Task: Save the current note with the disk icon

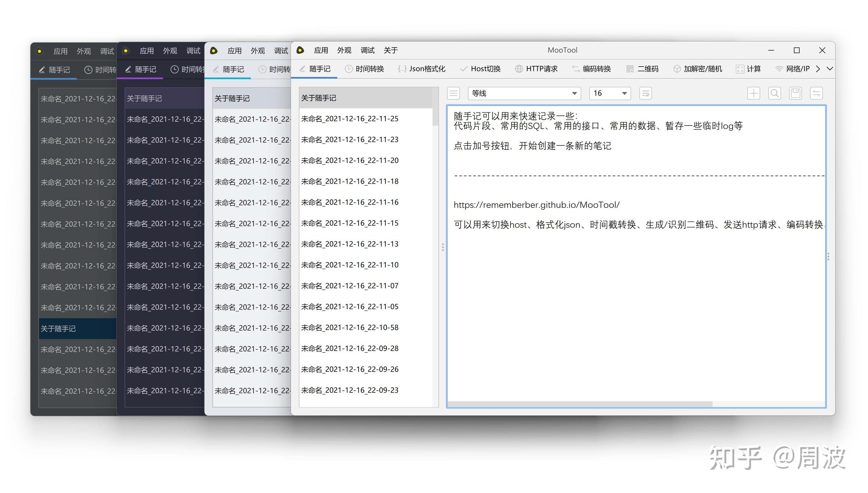Action: [x=795, y=93]
